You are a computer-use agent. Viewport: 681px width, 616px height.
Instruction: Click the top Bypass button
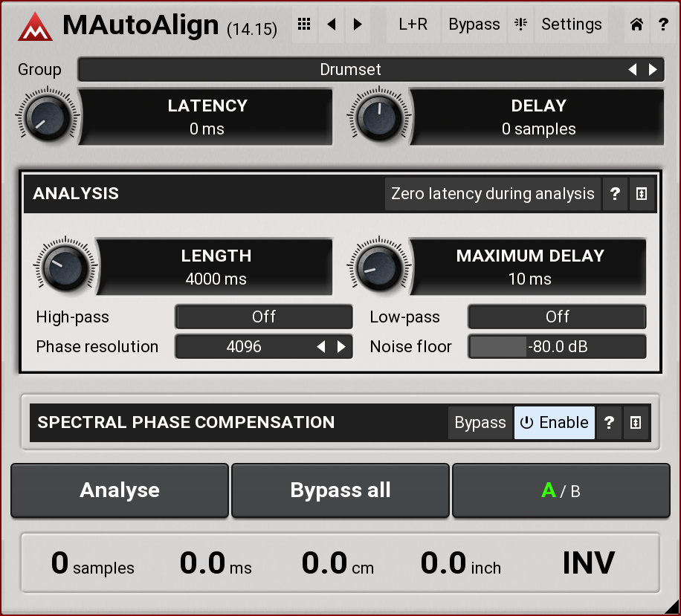[x=474, y=25]
